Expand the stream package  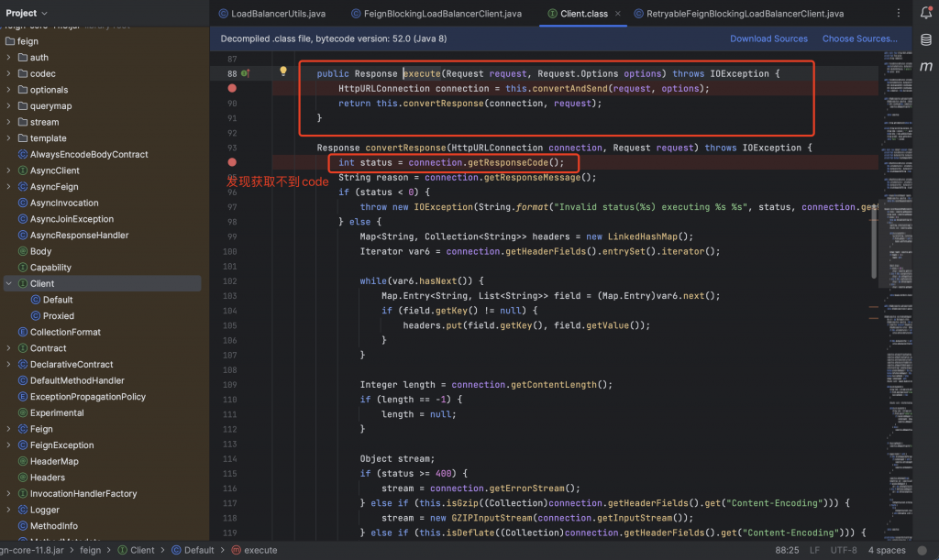[x=8, y=122]
